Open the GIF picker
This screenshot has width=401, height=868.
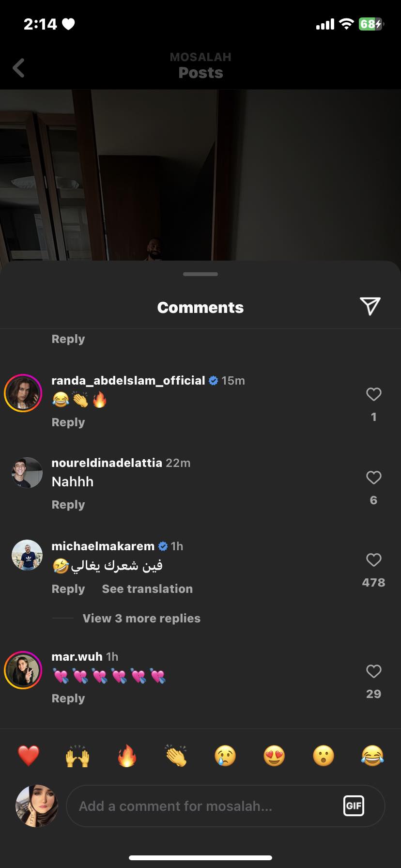(x=354, y=806)
